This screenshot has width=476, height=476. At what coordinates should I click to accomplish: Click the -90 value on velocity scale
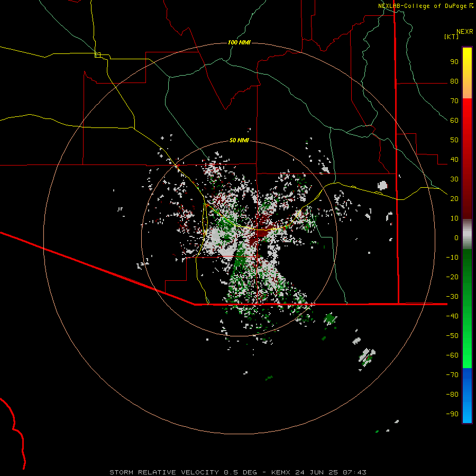coord(452,414)
